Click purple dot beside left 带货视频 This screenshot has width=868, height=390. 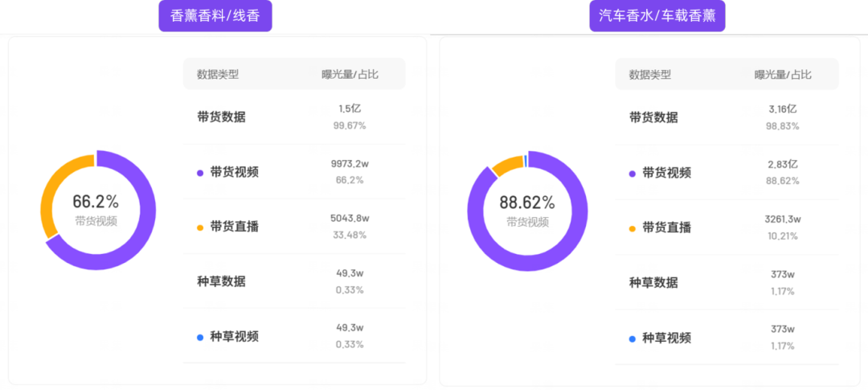[200, 172]
